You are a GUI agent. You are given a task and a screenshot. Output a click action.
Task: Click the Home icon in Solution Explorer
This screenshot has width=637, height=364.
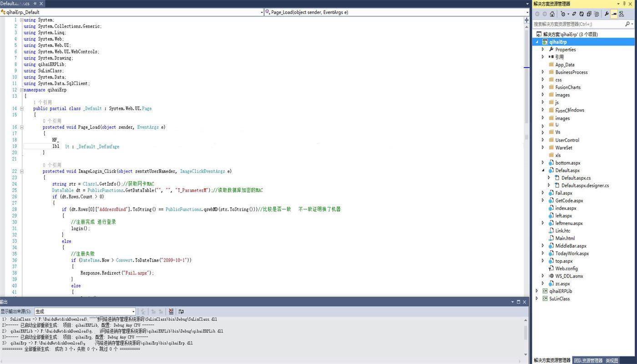(x=552, y=14)
